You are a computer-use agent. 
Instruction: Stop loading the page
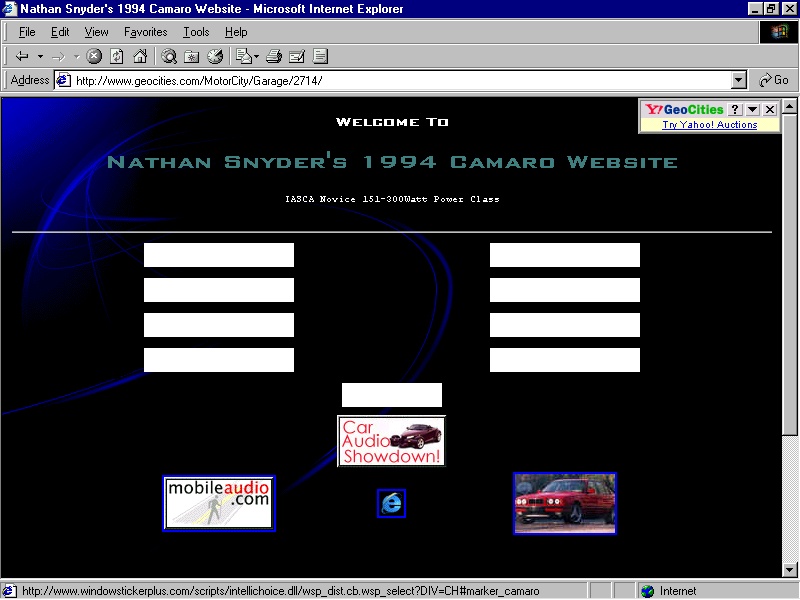(94, 56)
